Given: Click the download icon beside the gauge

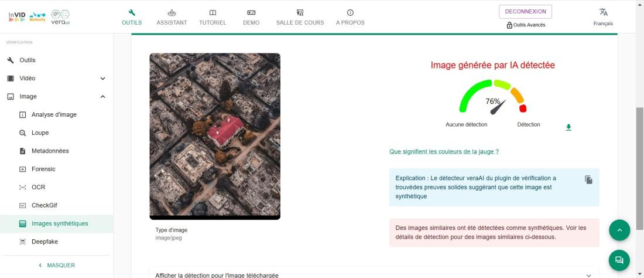Looking at the screenshot, I should [568, 127].
